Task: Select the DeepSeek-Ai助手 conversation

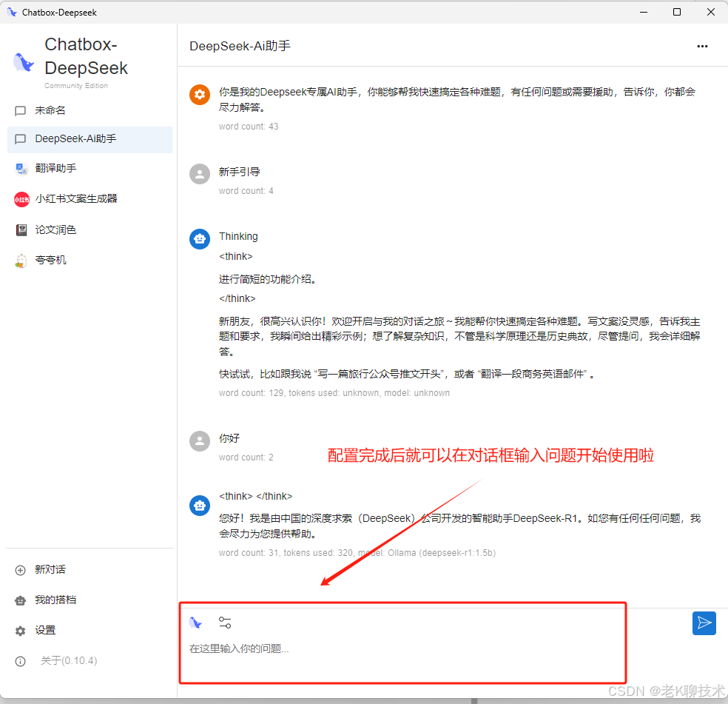Action: tap(90, 139)
